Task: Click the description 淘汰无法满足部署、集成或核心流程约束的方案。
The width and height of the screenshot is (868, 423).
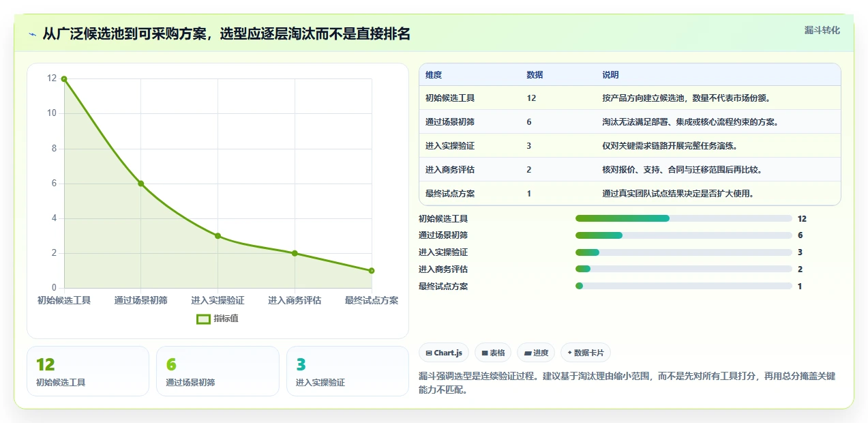Action: tap(691, 122)
